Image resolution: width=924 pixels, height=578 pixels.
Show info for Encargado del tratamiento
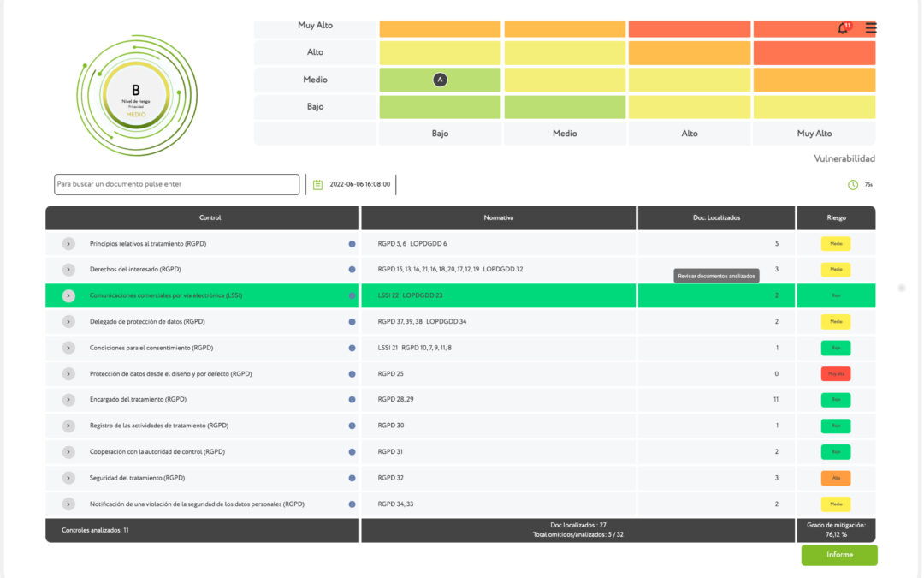coord(352,400)
